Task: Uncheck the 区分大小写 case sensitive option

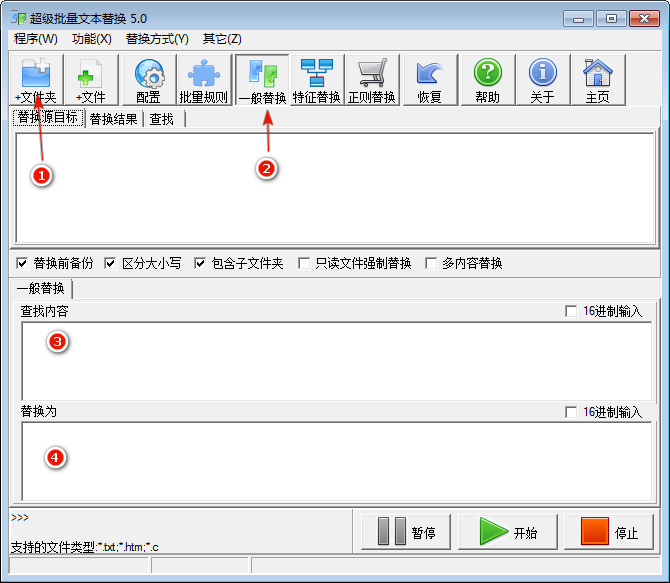Action: coord(111,264)
